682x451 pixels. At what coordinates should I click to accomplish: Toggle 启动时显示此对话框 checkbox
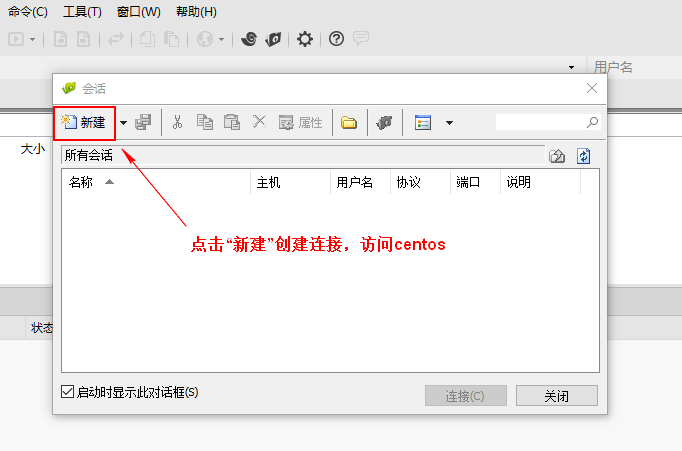coord(68,393)
